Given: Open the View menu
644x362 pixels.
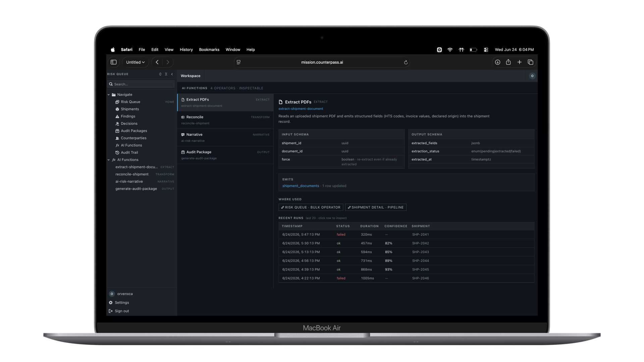Looking at the screenshot, I should tap(169, 50).
